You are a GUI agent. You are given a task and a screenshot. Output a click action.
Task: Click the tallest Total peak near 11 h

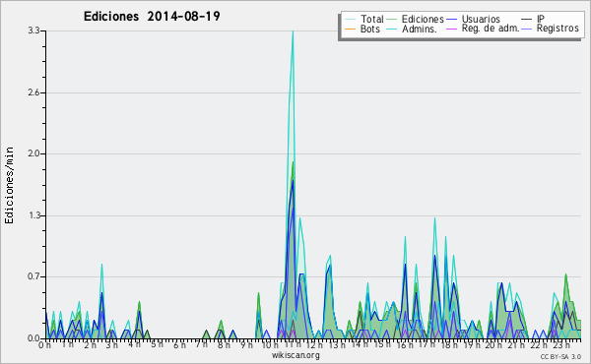pos(293,31)
